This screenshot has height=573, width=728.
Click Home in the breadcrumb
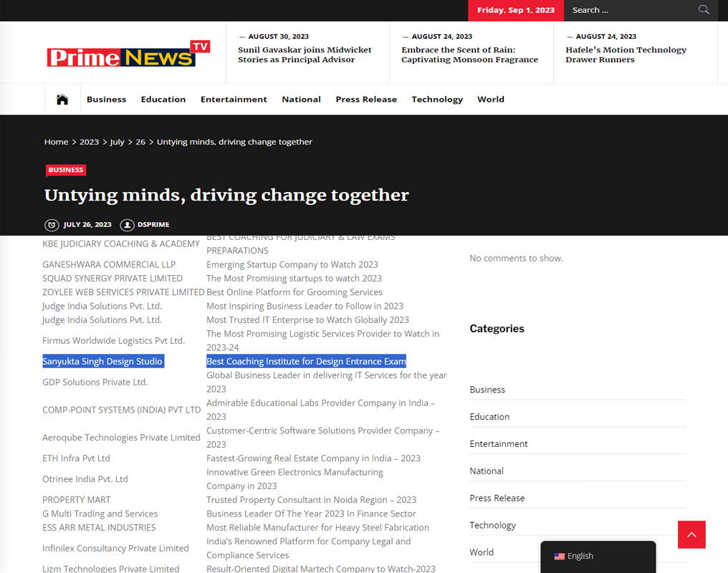[x=56, y=142]
